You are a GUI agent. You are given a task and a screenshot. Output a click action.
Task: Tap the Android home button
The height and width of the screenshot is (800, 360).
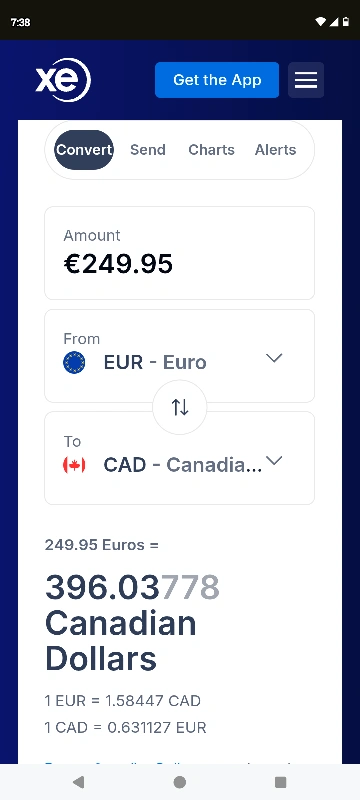click(179, 782)
